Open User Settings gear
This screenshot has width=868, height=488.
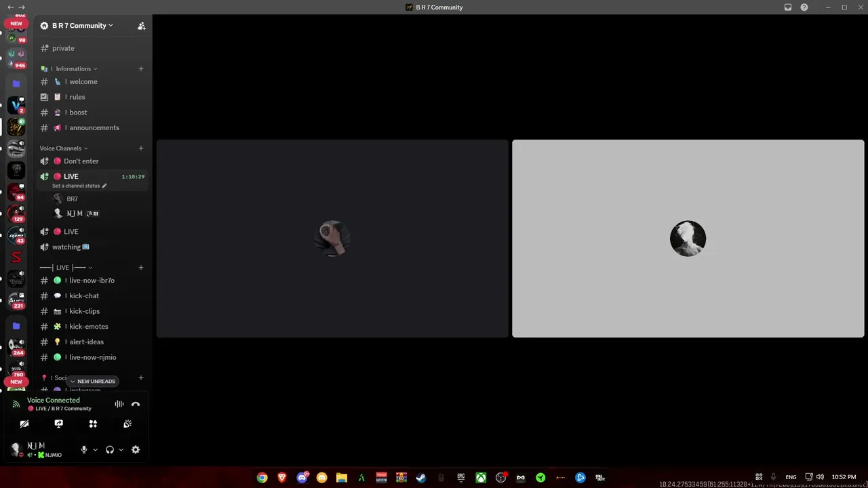click(136, 449)
